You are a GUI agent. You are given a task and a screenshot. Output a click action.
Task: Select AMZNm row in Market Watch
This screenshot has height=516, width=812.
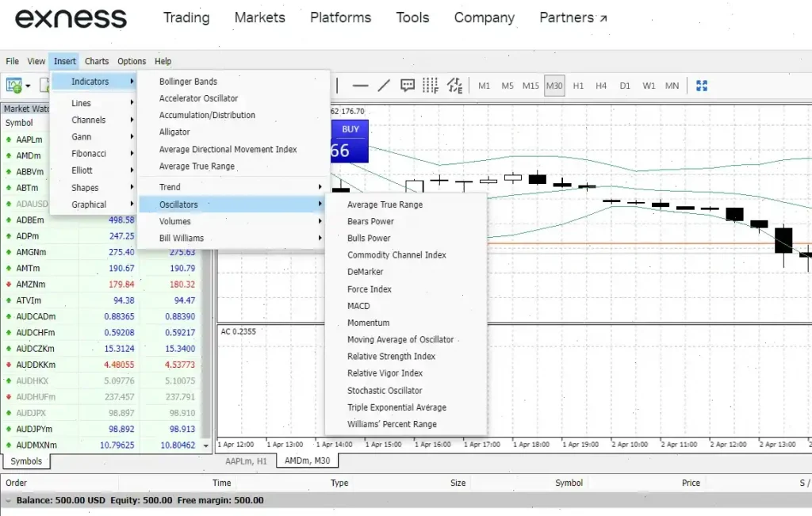101,284
